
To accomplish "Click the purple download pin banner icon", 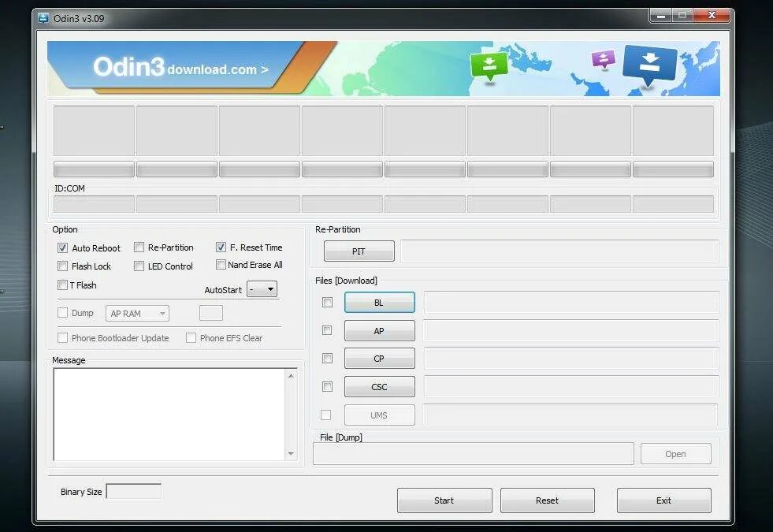I will [x=603, y=60].
